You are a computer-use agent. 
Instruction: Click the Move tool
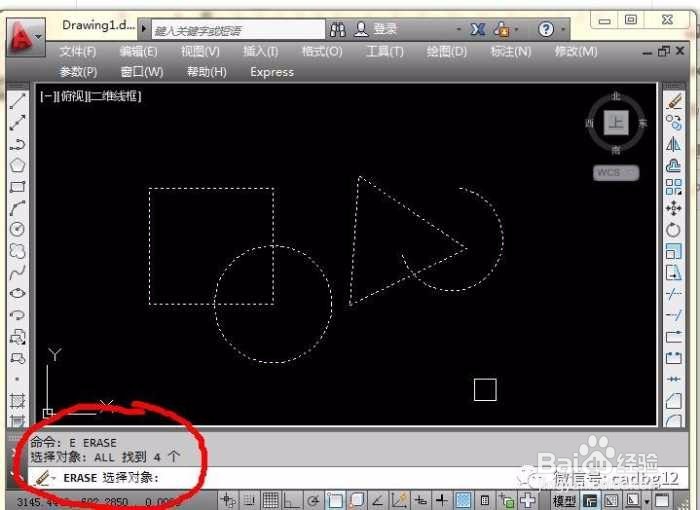point(674,208)
